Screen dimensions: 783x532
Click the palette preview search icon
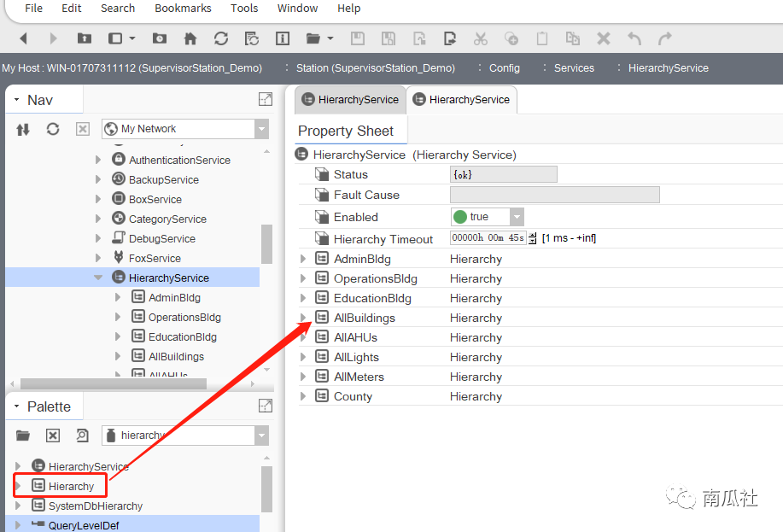82,436
